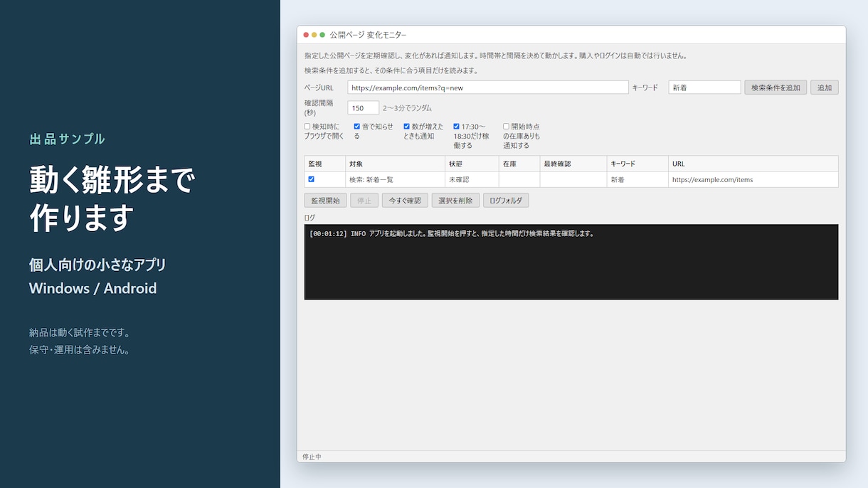Screen dimensions: 868x488
Task: Click the ページURL input field
Action: pos(488,87)
